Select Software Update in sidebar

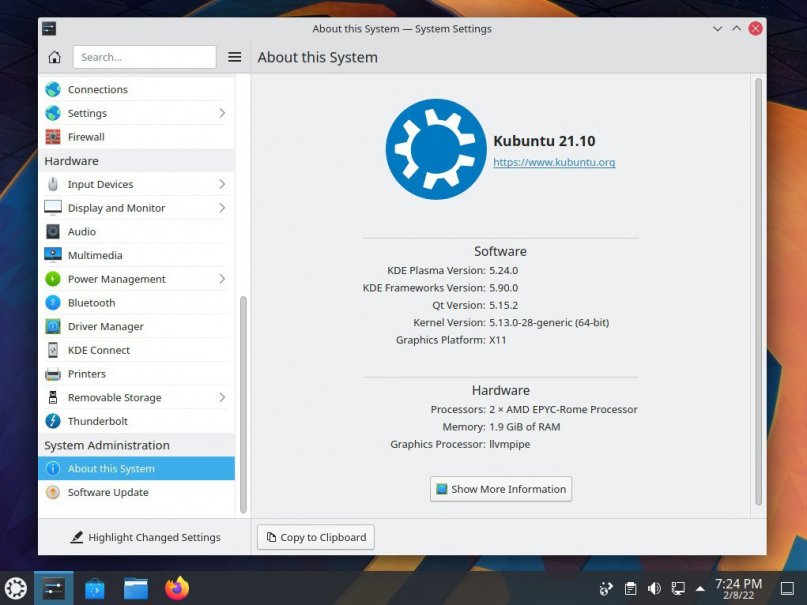107,492
